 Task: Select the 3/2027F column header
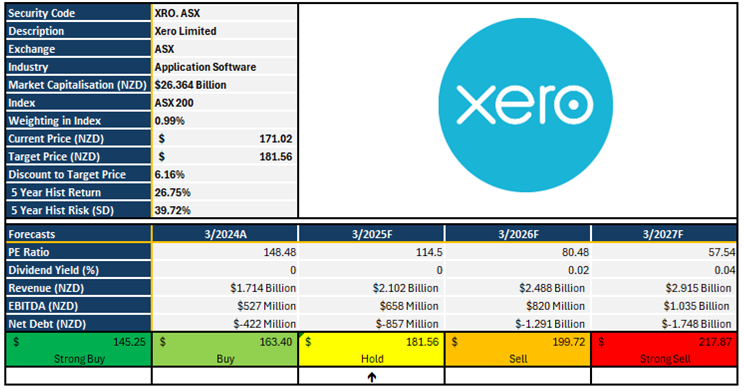coord(664,234)
